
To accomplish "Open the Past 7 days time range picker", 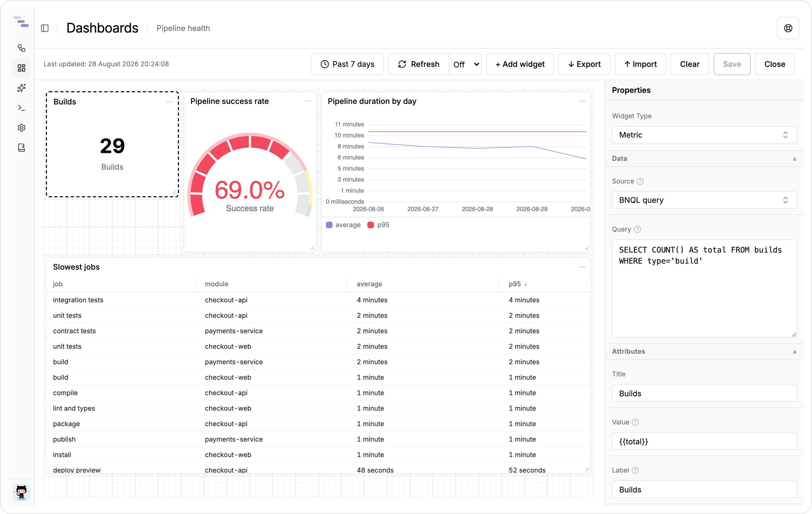I will click(x=347, y=64).
